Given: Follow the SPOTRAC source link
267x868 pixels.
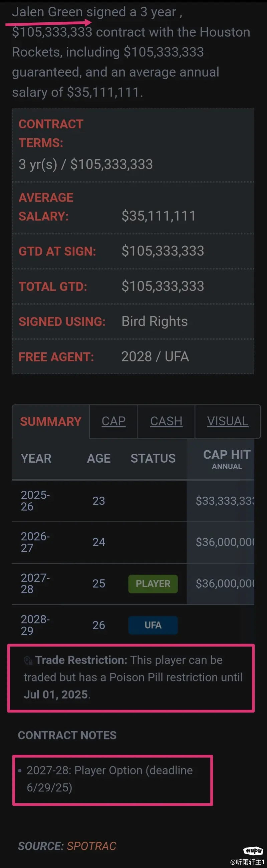Looking at the screenshot, I should pyautogui.click(x=91, y=846).
